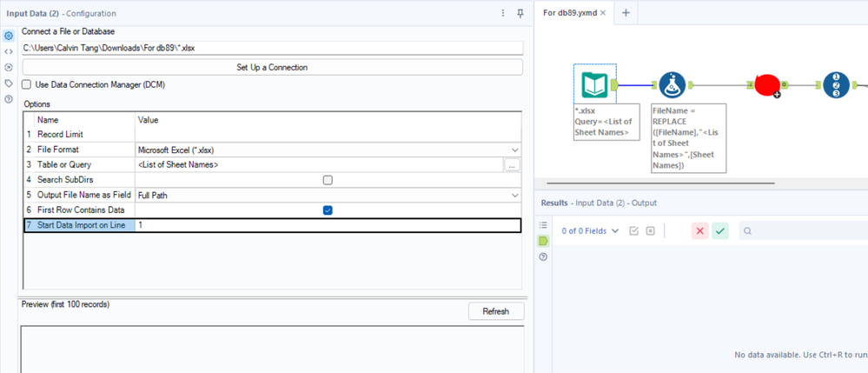Select the '*.xlsx Query' annotation box
The width and height of the screenshot is (868, 373).
point(606,122)
